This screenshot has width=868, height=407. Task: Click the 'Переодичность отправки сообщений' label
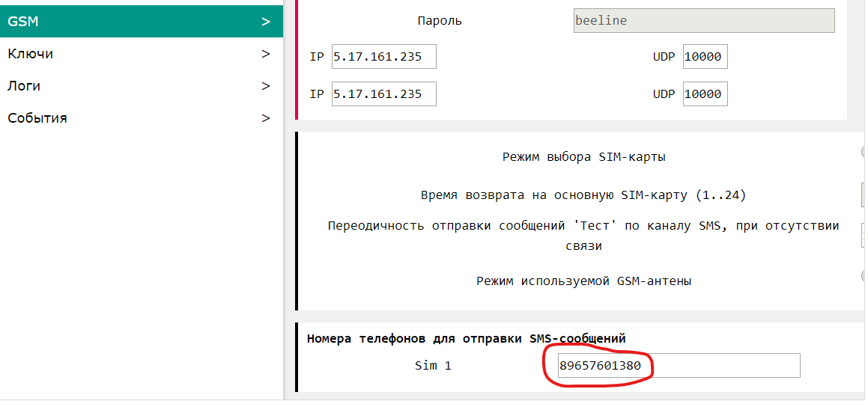[x=583, y=236]
